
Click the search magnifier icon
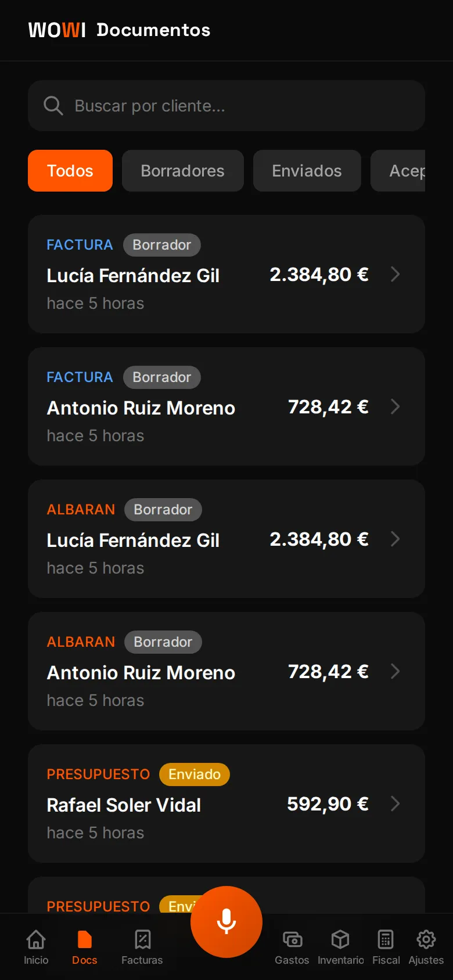(53, 106)
